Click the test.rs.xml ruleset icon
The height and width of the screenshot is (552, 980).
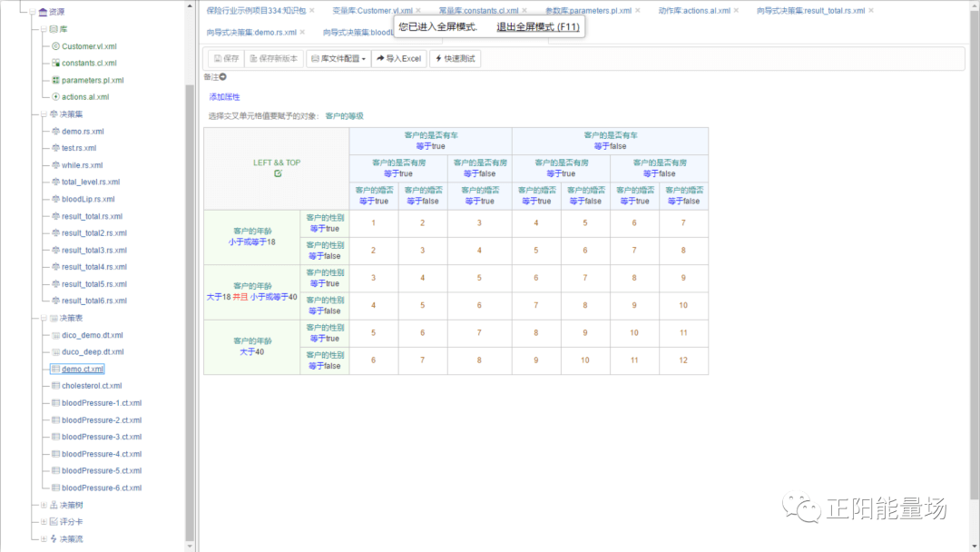pyautogui.click(x=55, y=148)
